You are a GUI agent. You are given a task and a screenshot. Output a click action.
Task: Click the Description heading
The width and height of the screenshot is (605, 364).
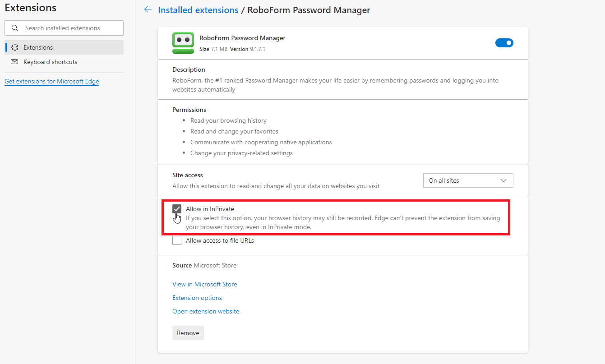(x=189, y=69)
